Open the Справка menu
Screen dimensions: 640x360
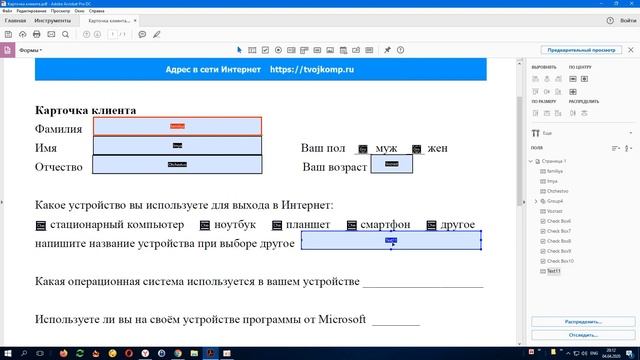(97, 11)
